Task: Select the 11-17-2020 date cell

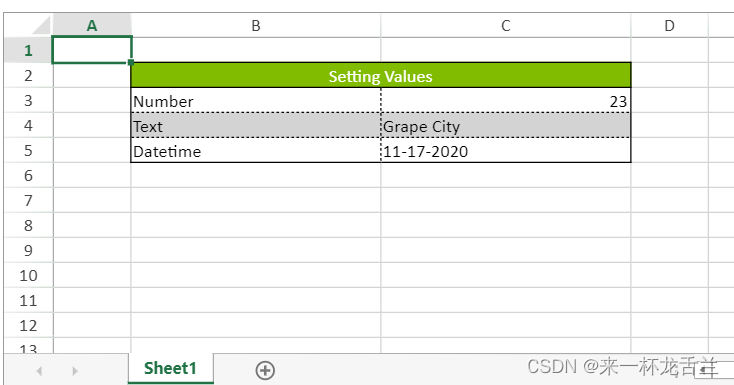Action: (x=506, y=150)
